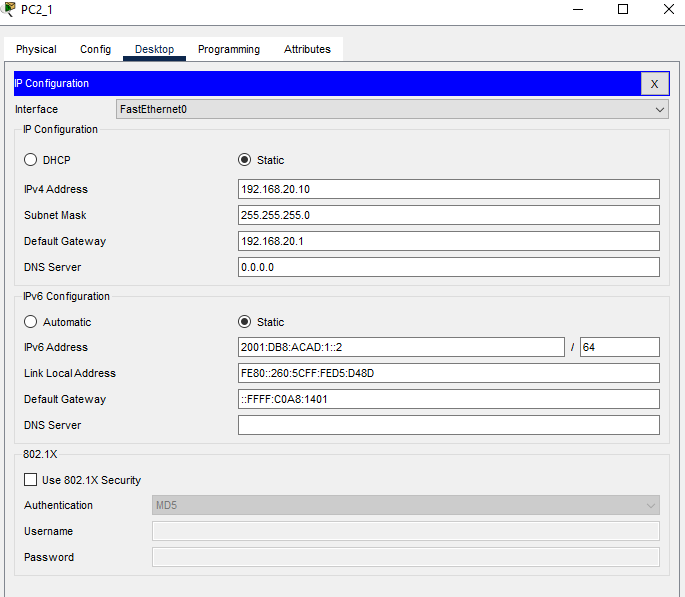Click the IPv6 prefix length field
The height and width of the screenshot is (597, 685).
coord(619,347)
